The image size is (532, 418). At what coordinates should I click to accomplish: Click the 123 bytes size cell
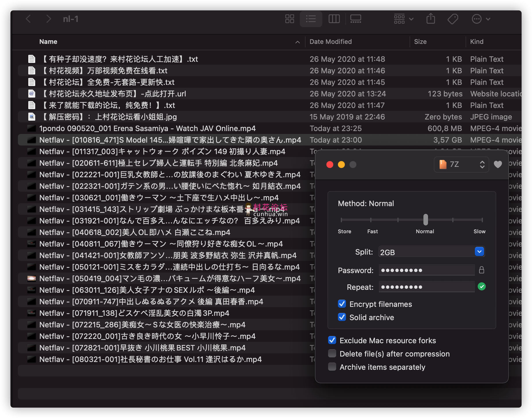[445, 94]
